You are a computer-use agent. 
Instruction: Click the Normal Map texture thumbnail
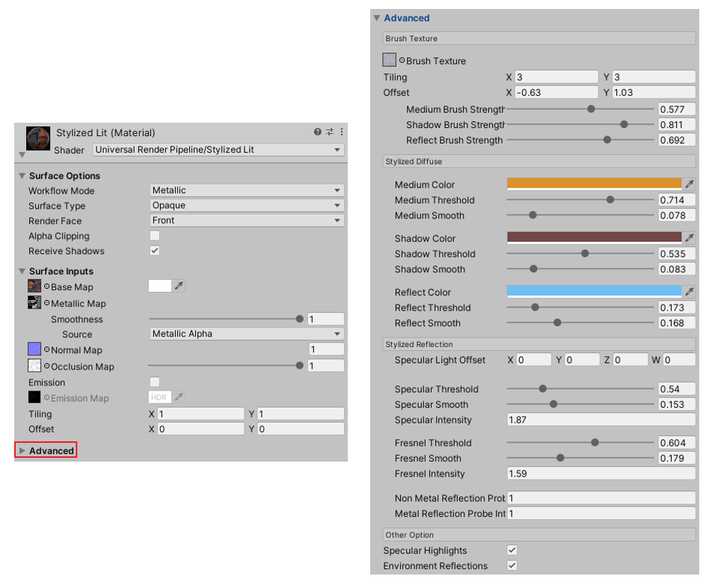(x=34, y=349)
